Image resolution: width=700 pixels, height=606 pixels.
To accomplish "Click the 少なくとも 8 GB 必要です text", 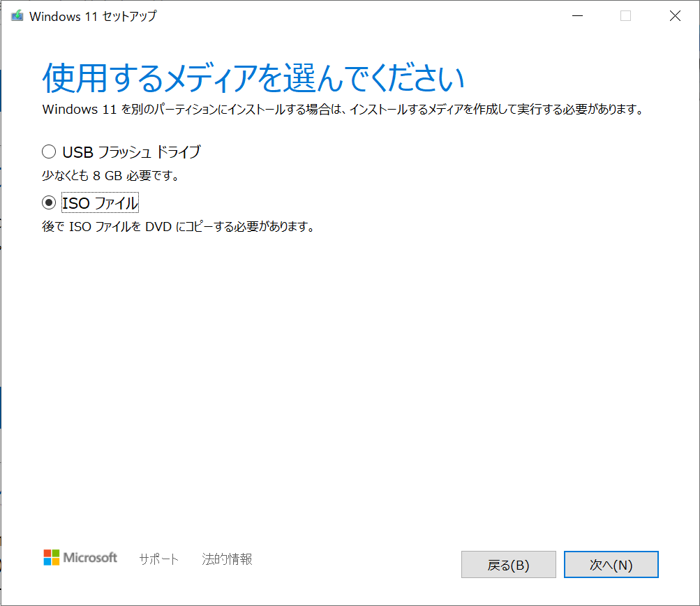I will [111, 175].
